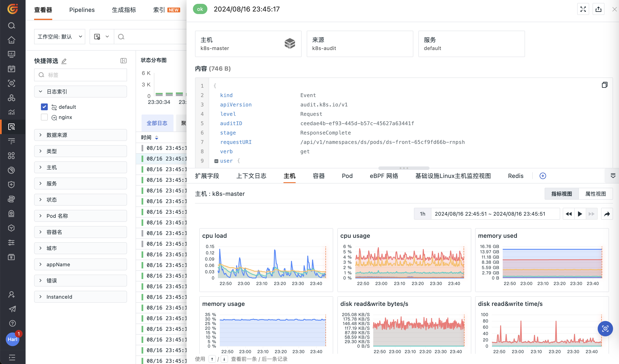Play auto refresh for host metrics
The height and width of the screenshot is (364, 619).
pos(580,214)
